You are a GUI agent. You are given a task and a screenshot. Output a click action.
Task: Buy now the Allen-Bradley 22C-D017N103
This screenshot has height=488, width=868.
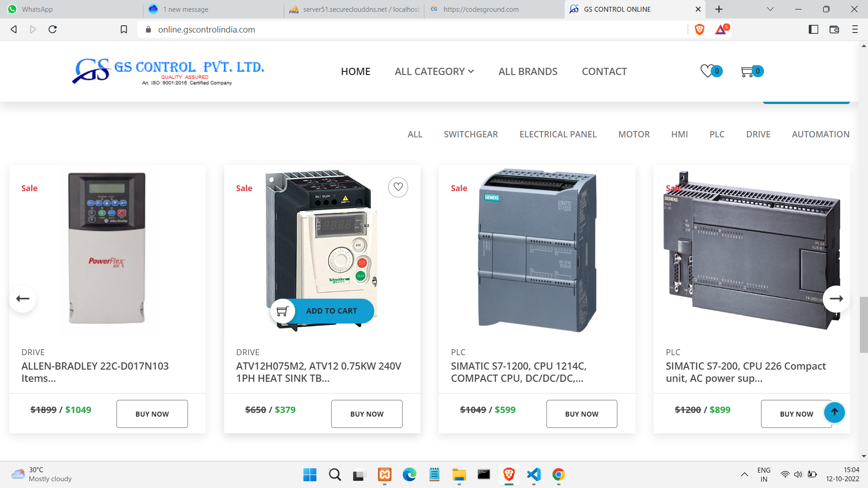152,414
